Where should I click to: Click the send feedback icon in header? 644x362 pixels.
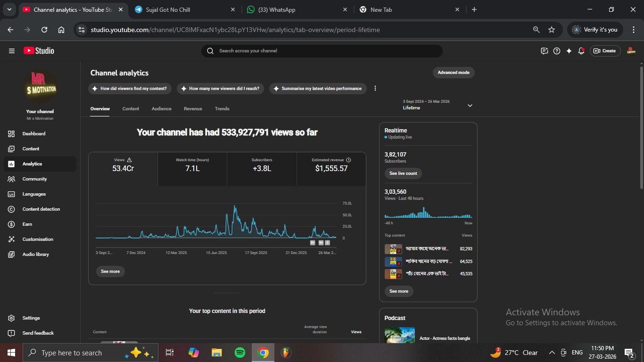[x=545, y=51]
